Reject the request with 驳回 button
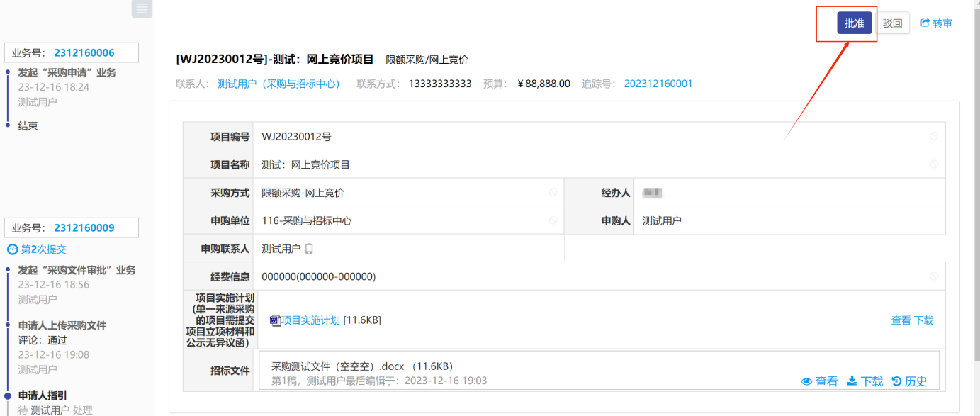Viewport: 980px width, 416px height. 892,23
